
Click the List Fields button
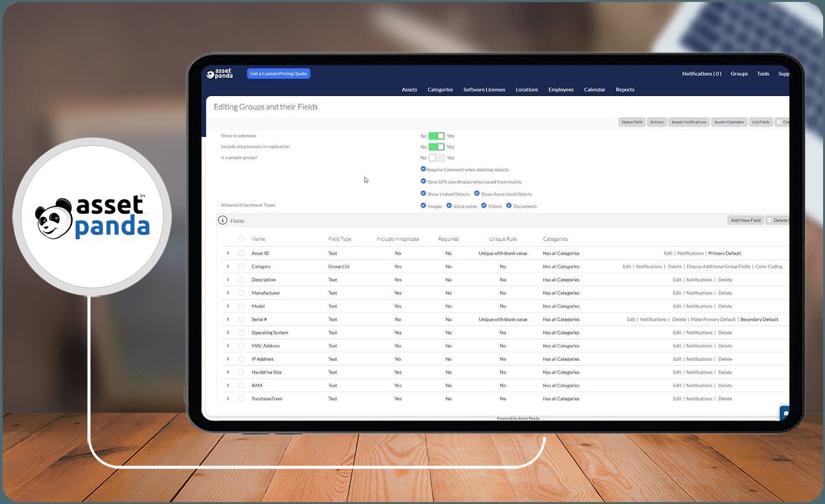pyautogui.click(x=761, y=122)
